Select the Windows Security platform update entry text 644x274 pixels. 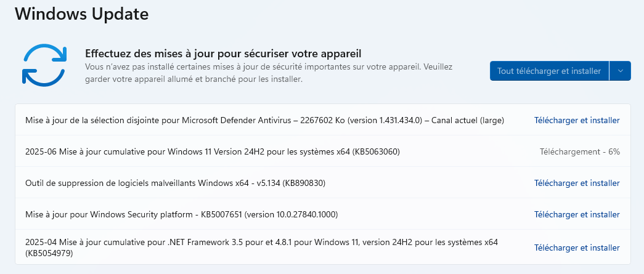pyautogui.click(x=182, y=214)
